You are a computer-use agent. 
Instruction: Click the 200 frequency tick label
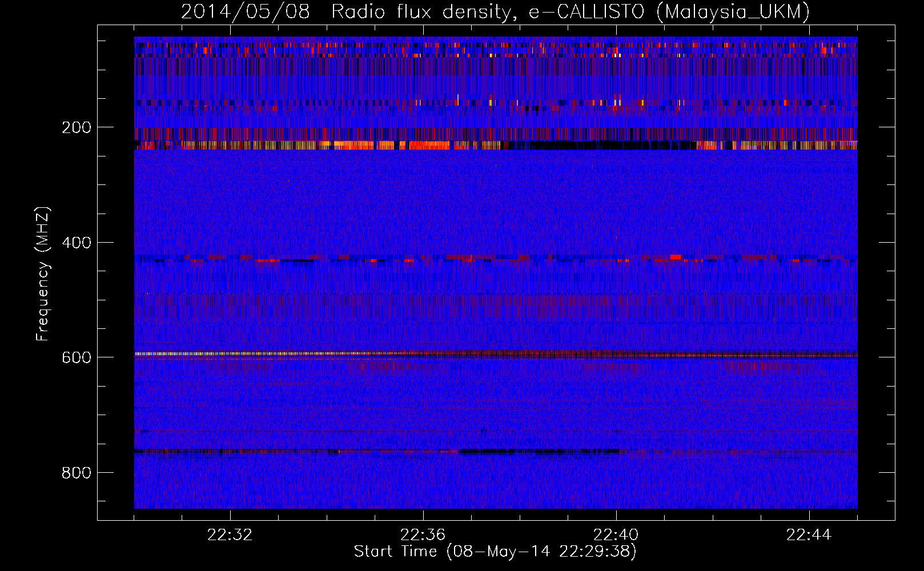click(x=77, y=127)
